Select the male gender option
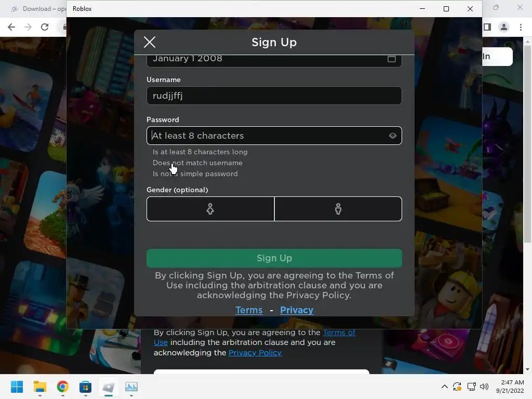 point(338,209)
